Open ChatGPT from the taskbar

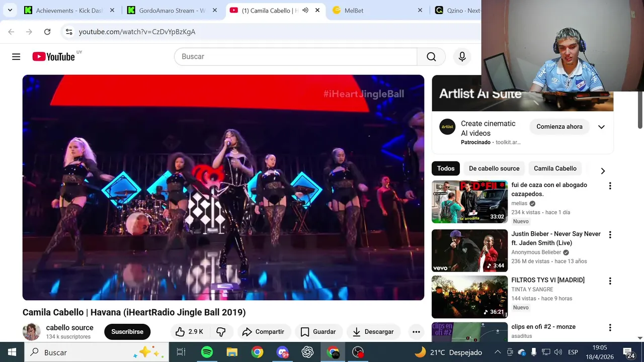click(x=307, y=352)
